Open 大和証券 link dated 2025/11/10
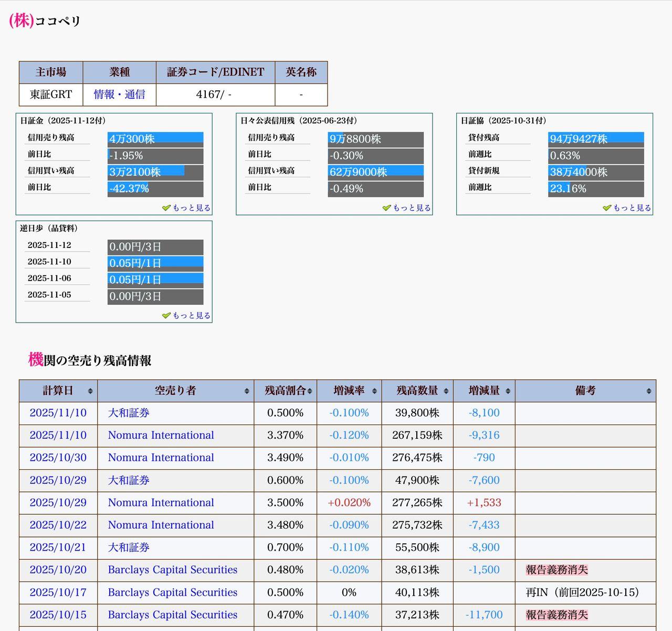 point(129,413)
